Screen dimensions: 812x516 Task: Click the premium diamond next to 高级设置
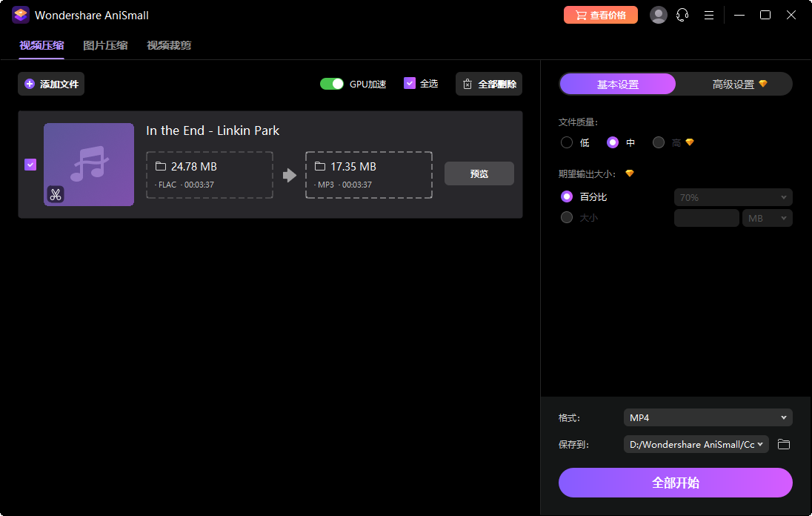pyautogui.click(x=763, y=84)
